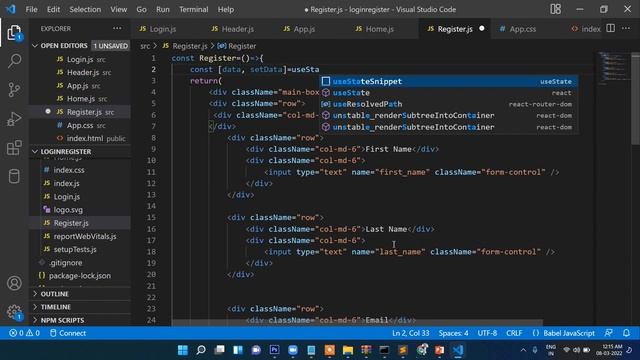Image resolution: width=640 pixels, height=360 pixels.
Task: Open the Terminal menu
Action: [193, 9]
